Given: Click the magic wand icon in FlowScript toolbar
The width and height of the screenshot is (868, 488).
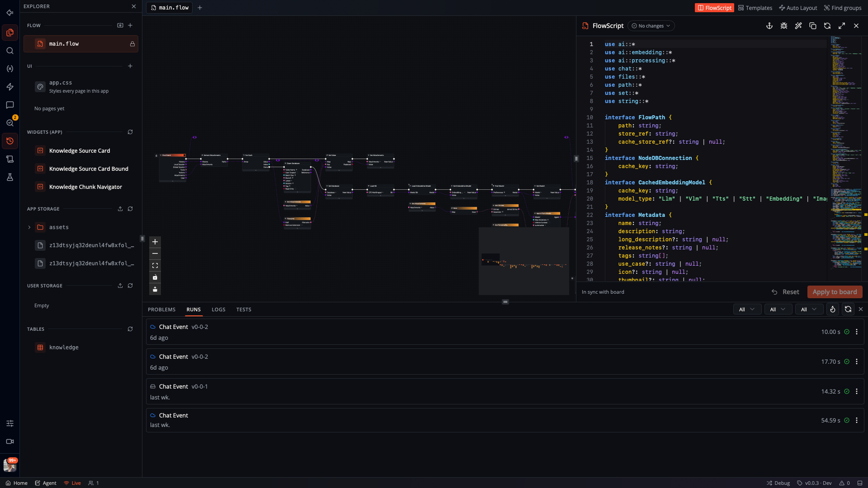Looking at the screenshot, I should (x=798, y=26).
